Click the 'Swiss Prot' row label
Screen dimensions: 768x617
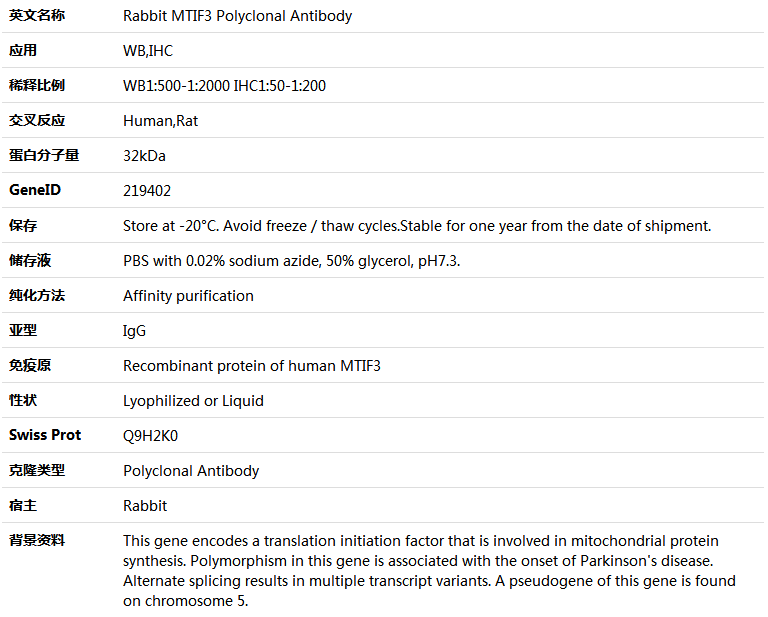coord(45,435)
